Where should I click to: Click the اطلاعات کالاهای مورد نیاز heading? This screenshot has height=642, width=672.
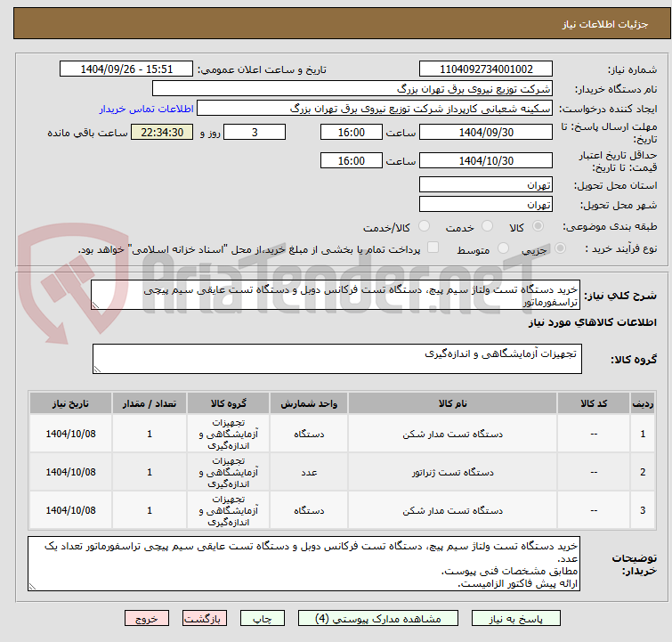[x=592, y=322]
